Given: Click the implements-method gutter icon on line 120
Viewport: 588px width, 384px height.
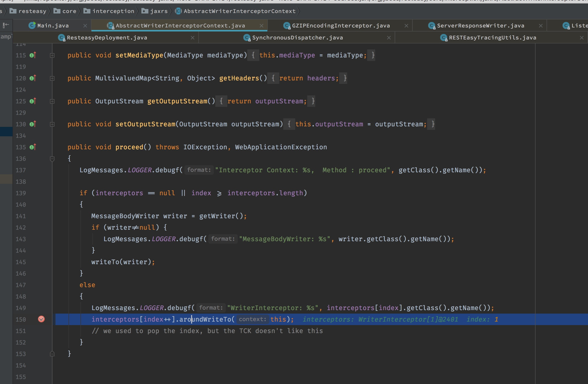Looking at the screenshot, I should pyautogui.click(x=33, y=78).
